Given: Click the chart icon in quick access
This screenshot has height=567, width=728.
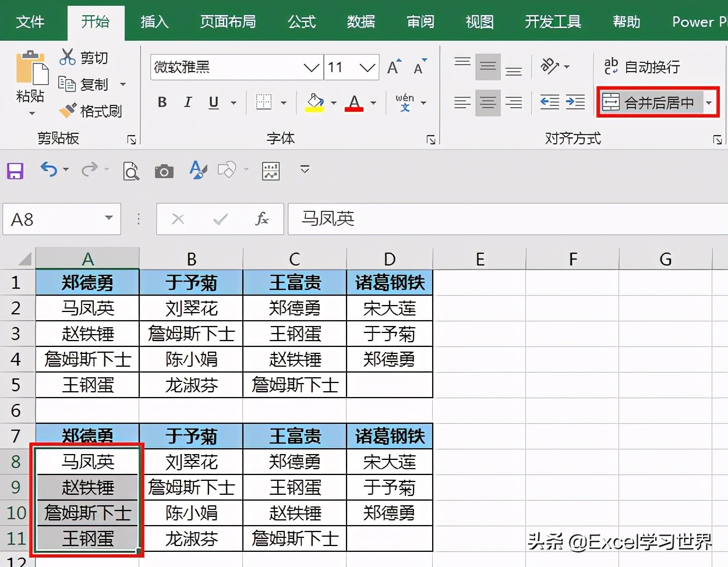Looking at the screenshot, I should click(271, 171).
